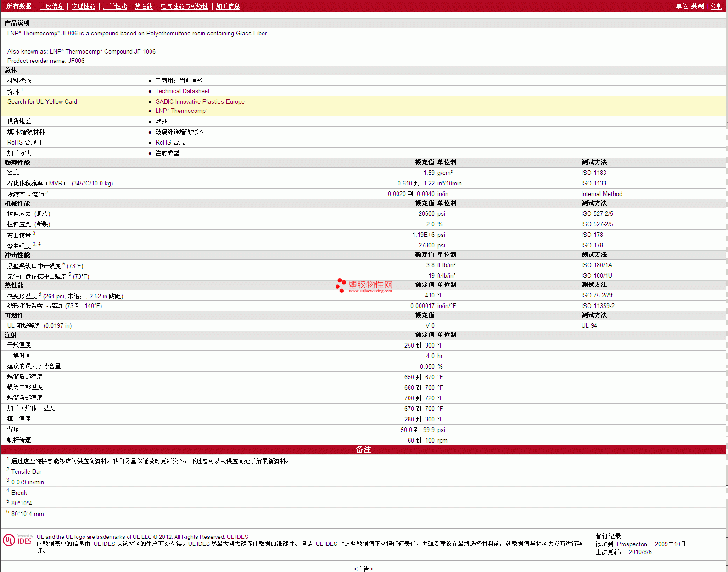Image resolution: width=728 pixels, height=572 pixels.
Task: Click the ISO 1133 test method text
Action: [x=594, y=183]
